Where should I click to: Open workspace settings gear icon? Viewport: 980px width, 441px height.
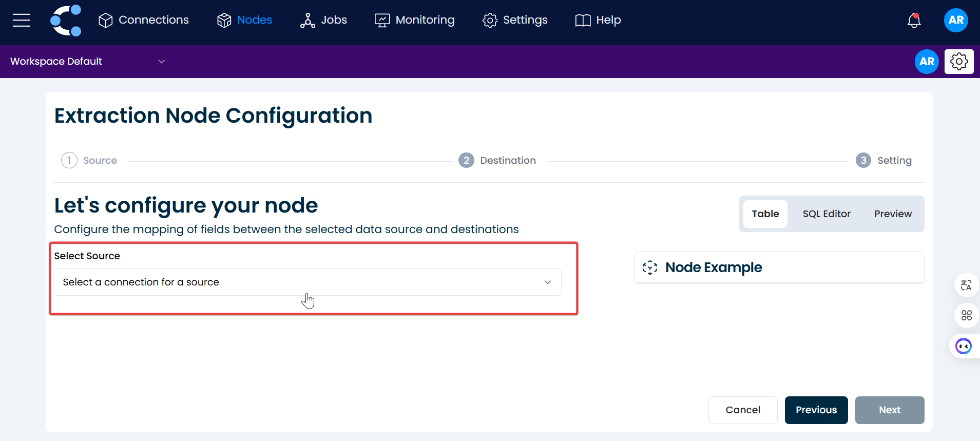pyautogui.click(x=958, y=62)
